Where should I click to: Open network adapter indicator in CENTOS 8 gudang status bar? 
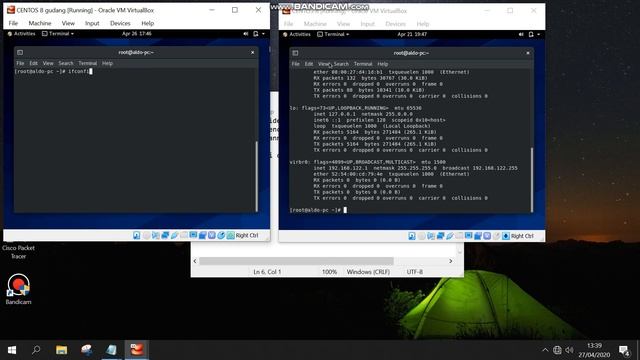pos(165,236)
